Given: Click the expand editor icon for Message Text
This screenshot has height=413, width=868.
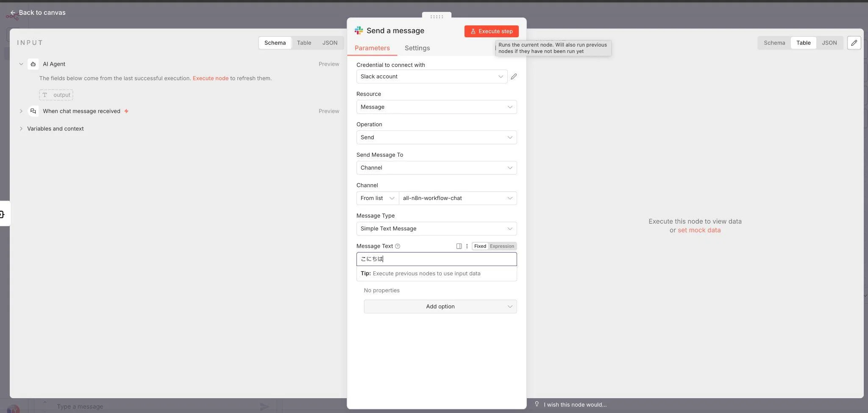Looking at the screenshot, I should tap(459, 246).
